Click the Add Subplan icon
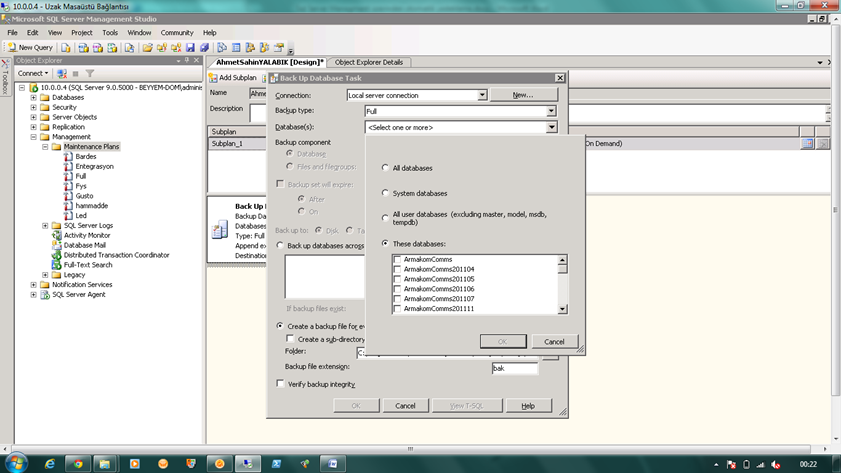 (213, 78)
